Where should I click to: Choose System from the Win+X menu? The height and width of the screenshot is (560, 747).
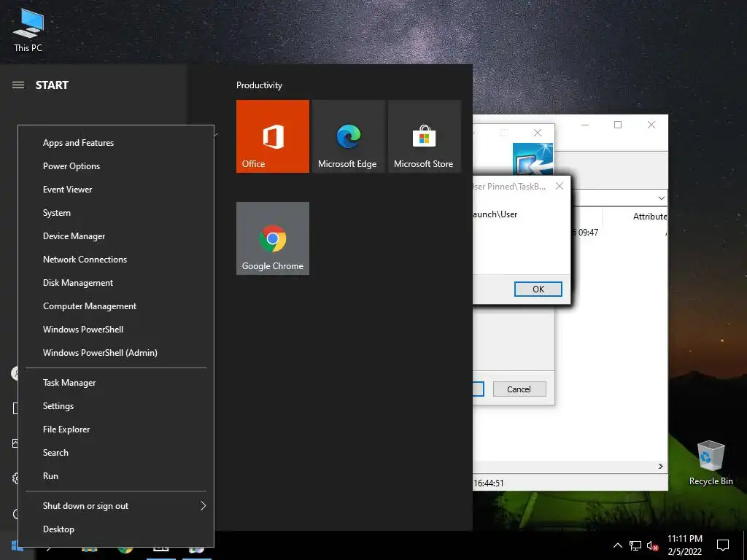pyautogui.click(x=116, y=213)
